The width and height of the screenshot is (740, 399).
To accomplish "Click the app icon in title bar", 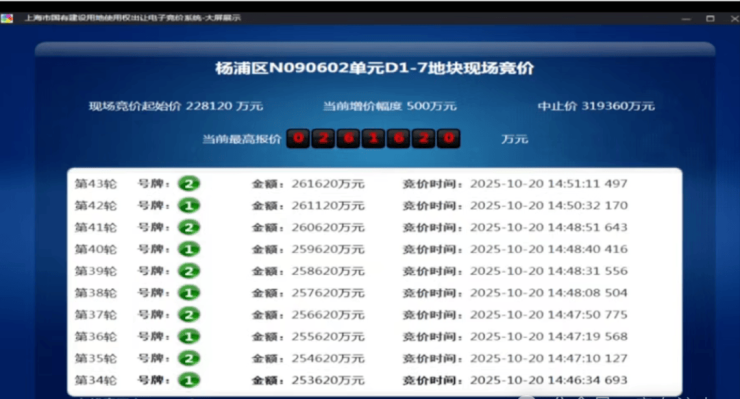I will point(7,18).
